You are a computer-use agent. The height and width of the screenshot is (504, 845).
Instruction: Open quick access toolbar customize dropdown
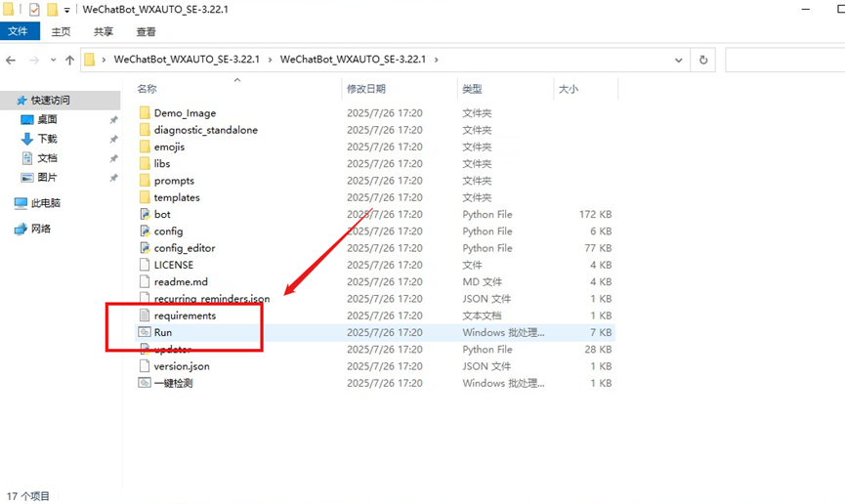point(66,10)
